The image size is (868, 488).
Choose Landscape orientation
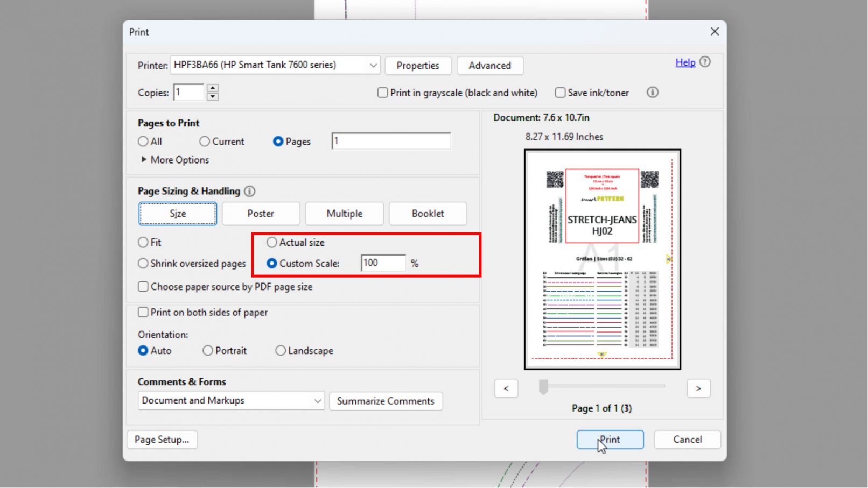pos(281,350)
